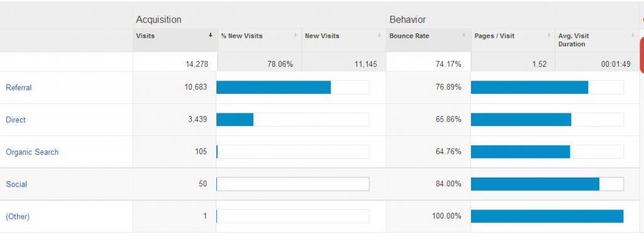644x245 pixels.
Task: Click the Avg. Visit Duration sort arrow
Action: 633,35
